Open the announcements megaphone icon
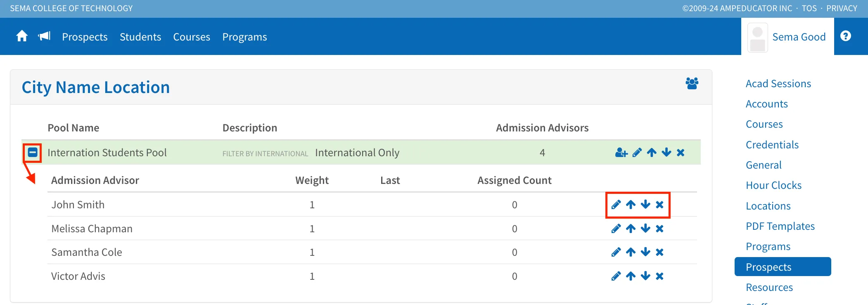This screenshot has width=868, height=305. pos(44,36)
